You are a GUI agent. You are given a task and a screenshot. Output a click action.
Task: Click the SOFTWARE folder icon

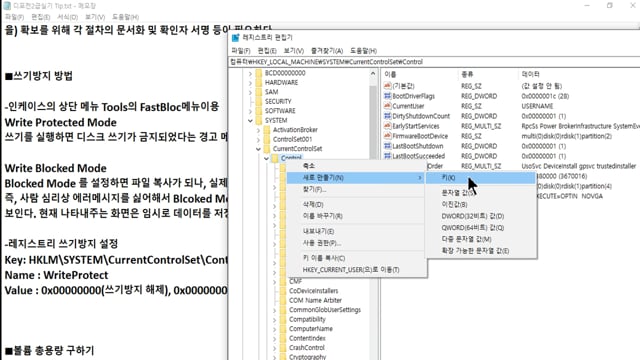(x=259, y=111)
